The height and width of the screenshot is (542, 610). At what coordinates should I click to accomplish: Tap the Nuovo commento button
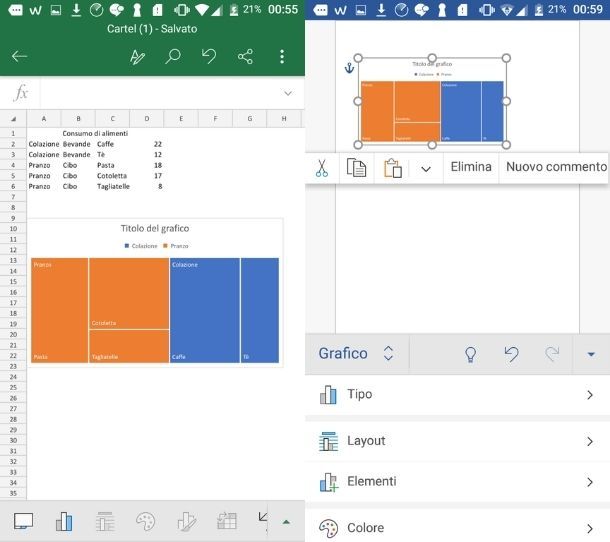(x=556, y=167)
